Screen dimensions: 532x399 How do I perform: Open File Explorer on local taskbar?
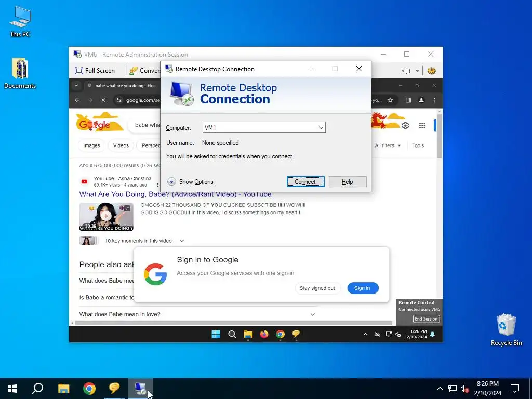click(x=63, y=389)
